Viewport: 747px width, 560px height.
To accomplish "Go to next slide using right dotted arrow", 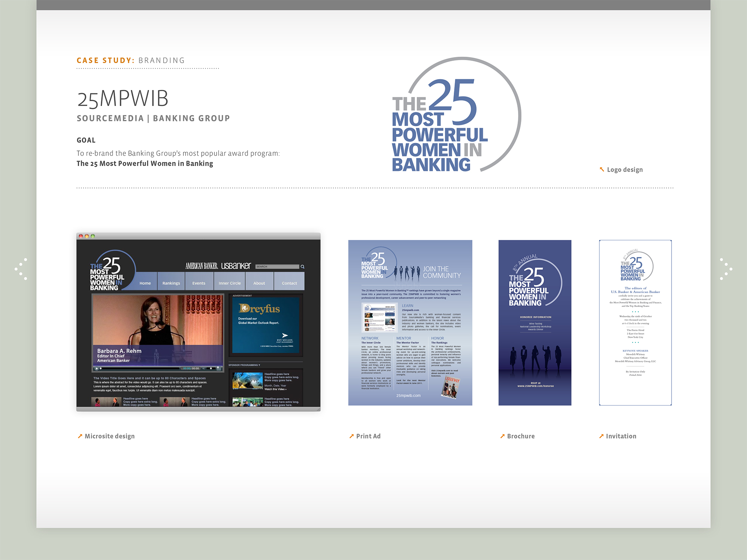I will pyautogui.click(x=726, y=269).
